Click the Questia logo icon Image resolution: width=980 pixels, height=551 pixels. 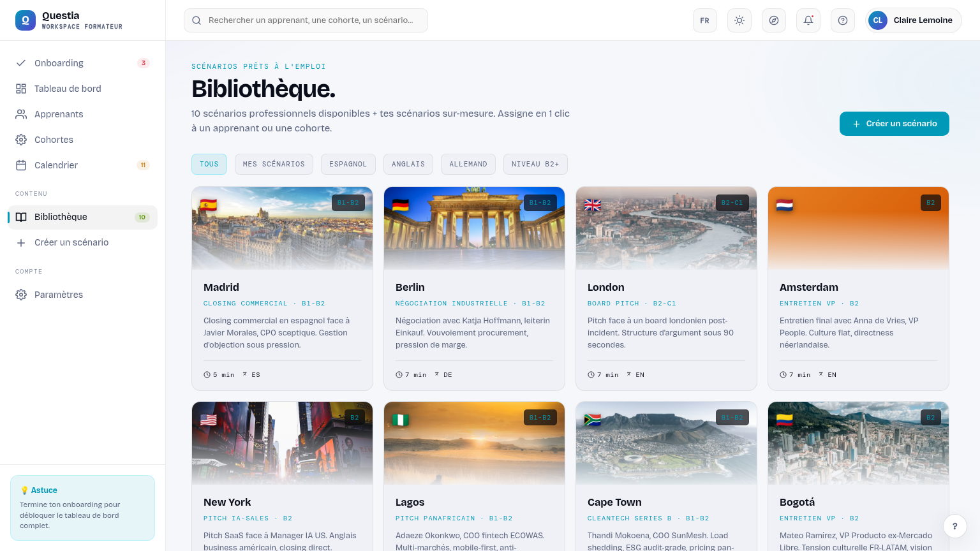pos(26,20)
